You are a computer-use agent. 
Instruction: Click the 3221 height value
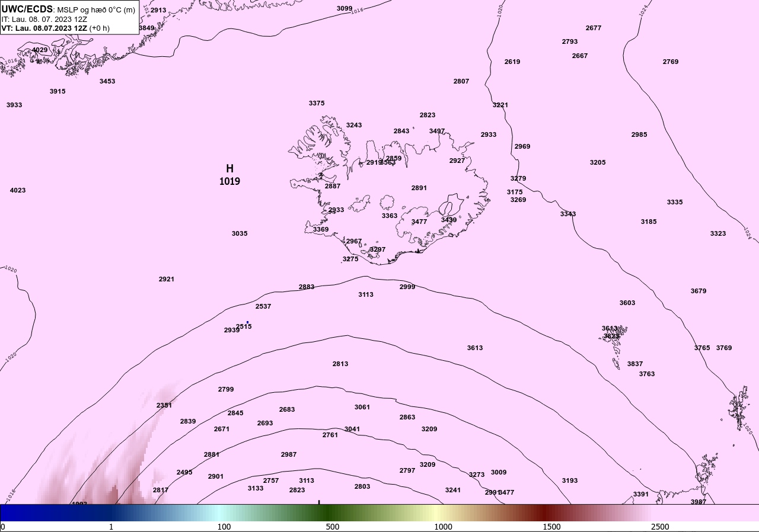pos(500,105)
